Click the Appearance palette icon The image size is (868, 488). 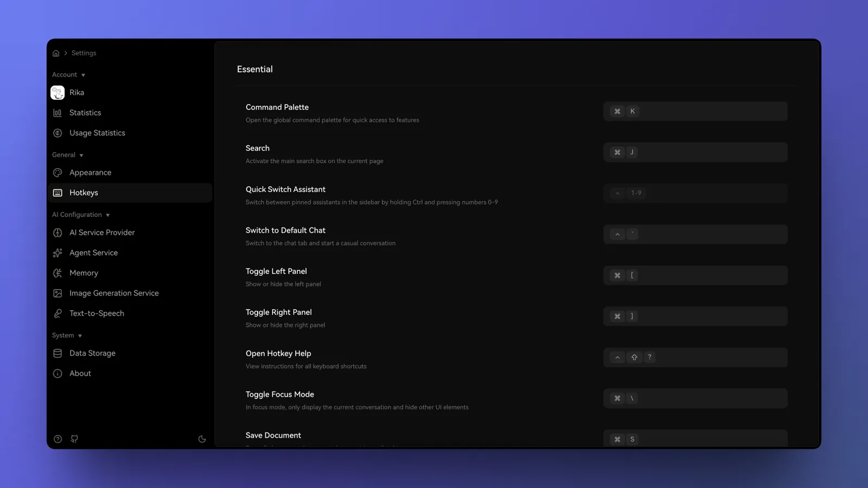coord(58,172)
